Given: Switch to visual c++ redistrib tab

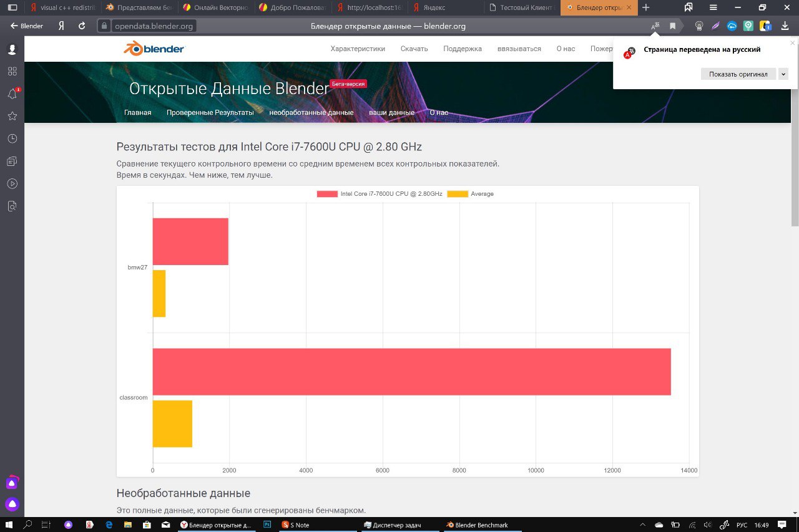Looking at the screenshot, I should click(x=62, y=7).
